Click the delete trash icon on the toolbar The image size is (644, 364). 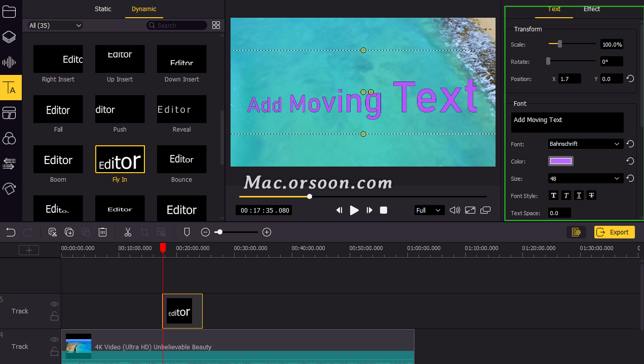[x=102, y=232]
